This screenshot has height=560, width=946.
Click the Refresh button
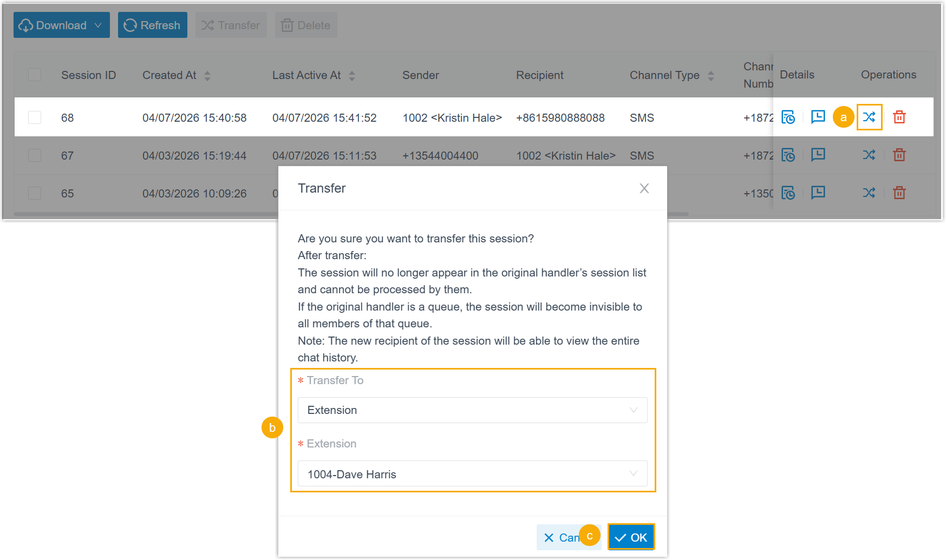pyautogui.click(x=152, y=25)
